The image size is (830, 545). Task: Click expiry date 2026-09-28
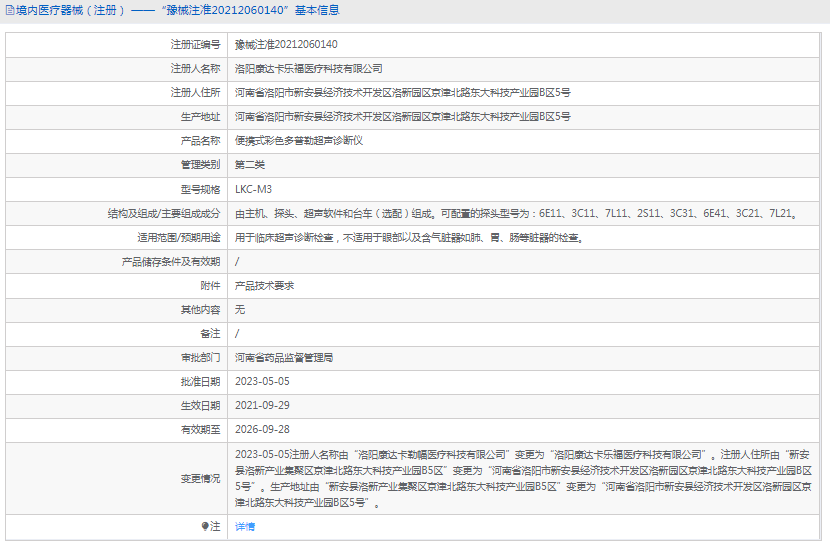(262, 430)
